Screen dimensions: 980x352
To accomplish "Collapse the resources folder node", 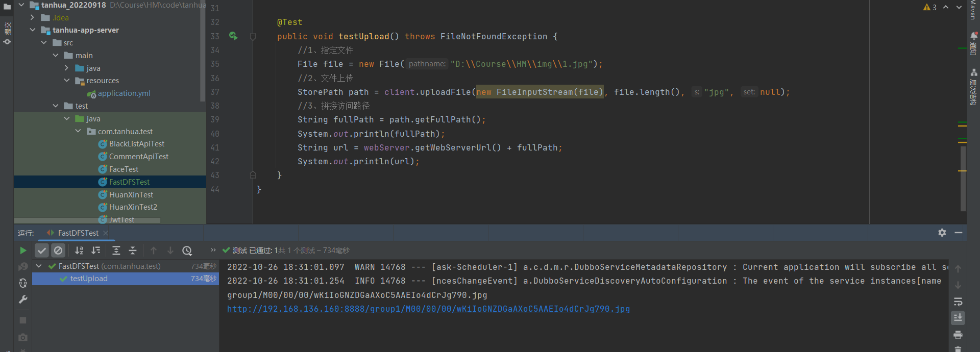I will point(66,81).
